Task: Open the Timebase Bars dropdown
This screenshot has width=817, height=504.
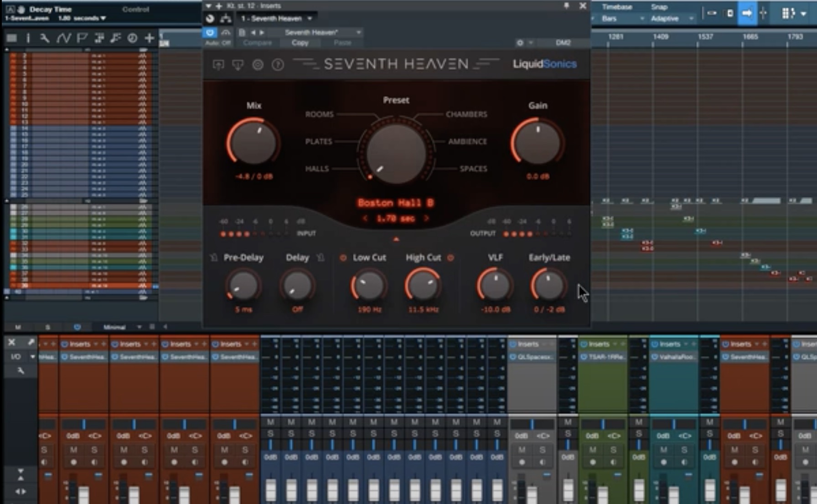Action: [622, 19]
